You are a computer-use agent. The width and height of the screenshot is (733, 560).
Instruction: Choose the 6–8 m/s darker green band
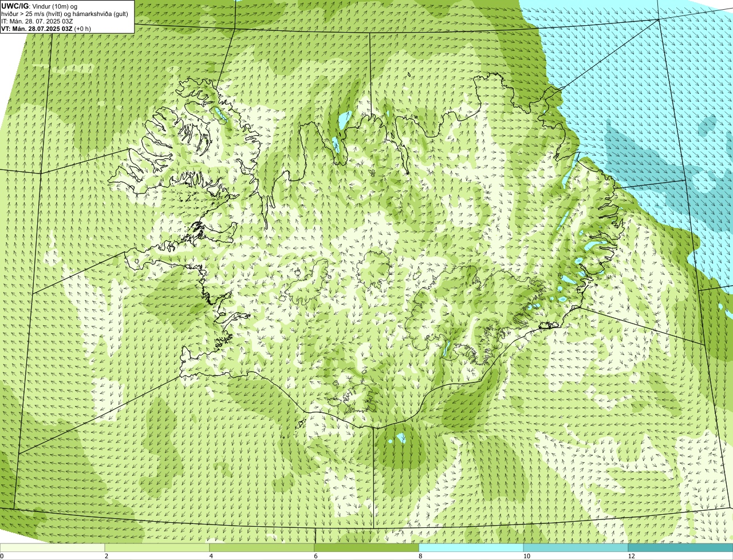367,547
